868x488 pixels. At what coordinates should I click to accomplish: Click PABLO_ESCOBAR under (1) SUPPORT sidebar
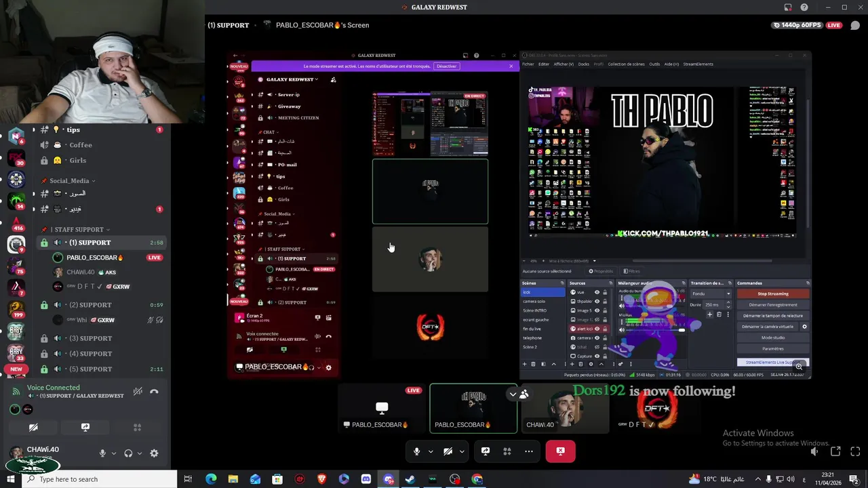click(x=95, y=258)
